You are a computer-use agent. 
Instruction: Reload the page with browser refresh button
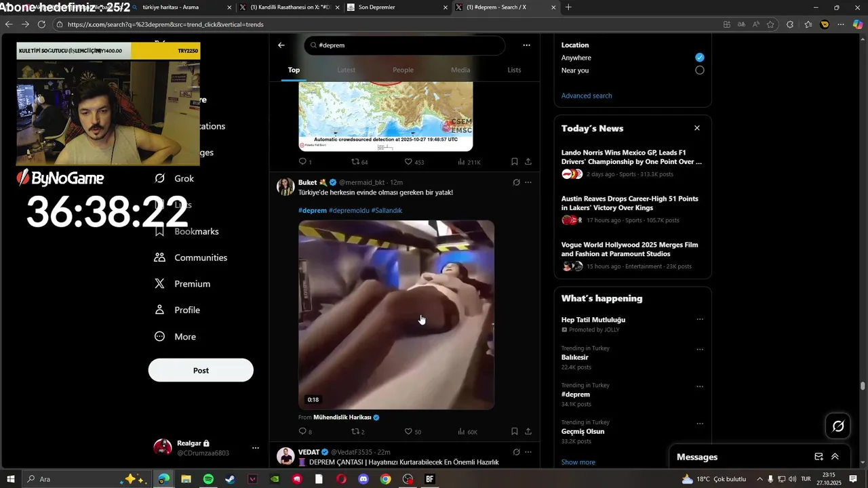[x=41, y=24]
